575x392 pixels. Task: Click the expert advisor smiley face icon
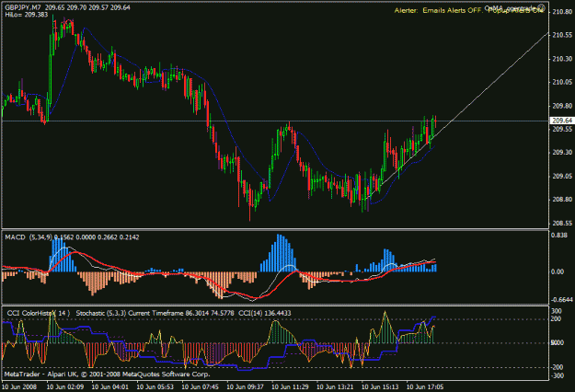pyautogui.click(x=542, y=7)
